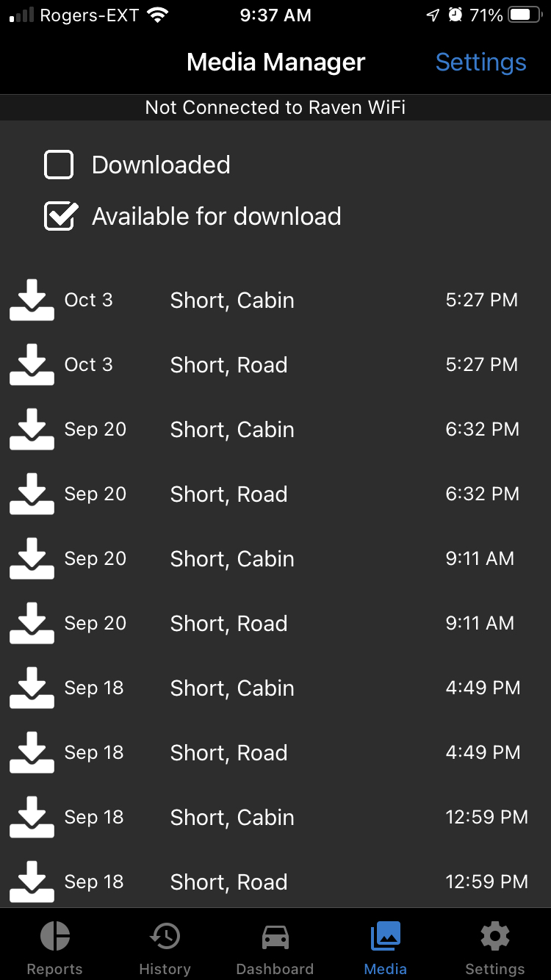Screen dimensions: 551x980
Task: Select the Media tab
Action: pos(385,948)
